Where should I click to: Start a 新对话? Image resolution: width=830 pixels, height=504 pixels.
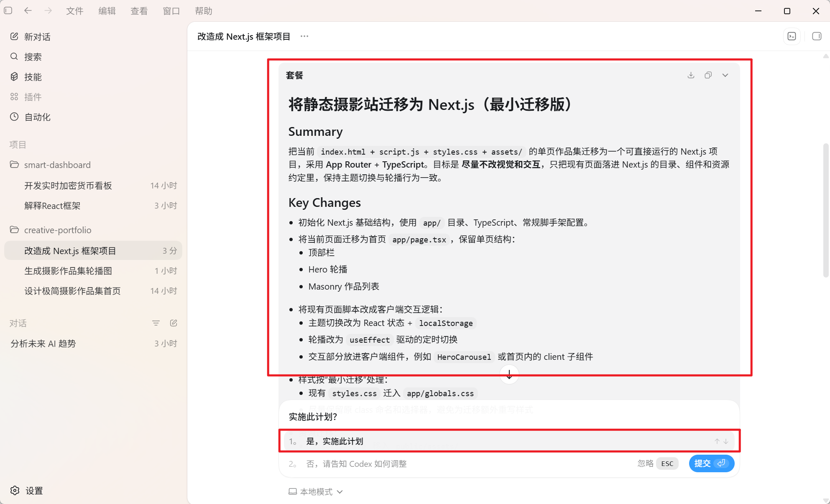pos(93,37)
